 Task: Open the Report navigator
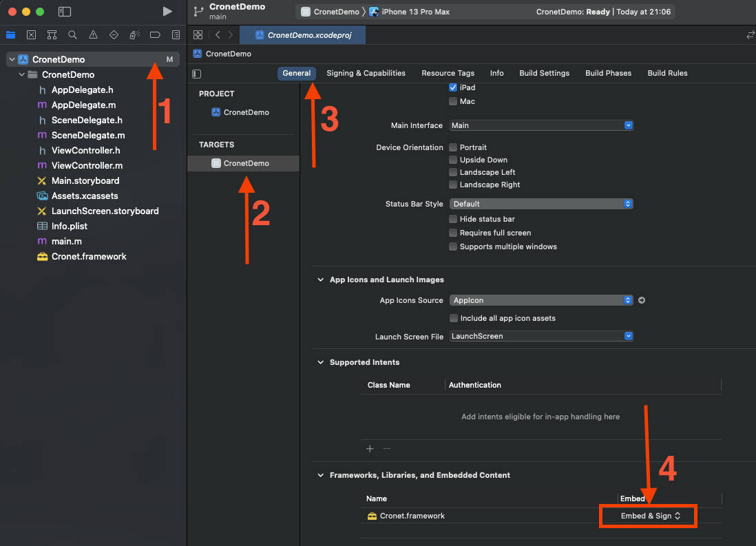tap(176, 34)
